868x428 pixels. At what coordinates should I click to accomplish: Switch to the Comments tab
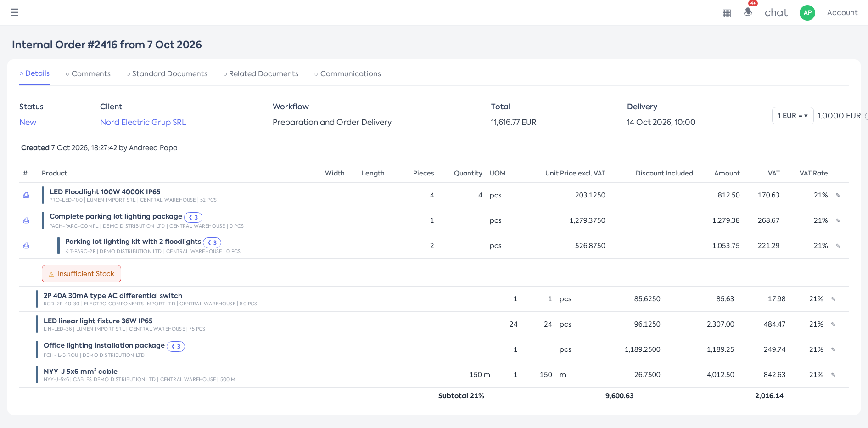[x=88, y=74]
